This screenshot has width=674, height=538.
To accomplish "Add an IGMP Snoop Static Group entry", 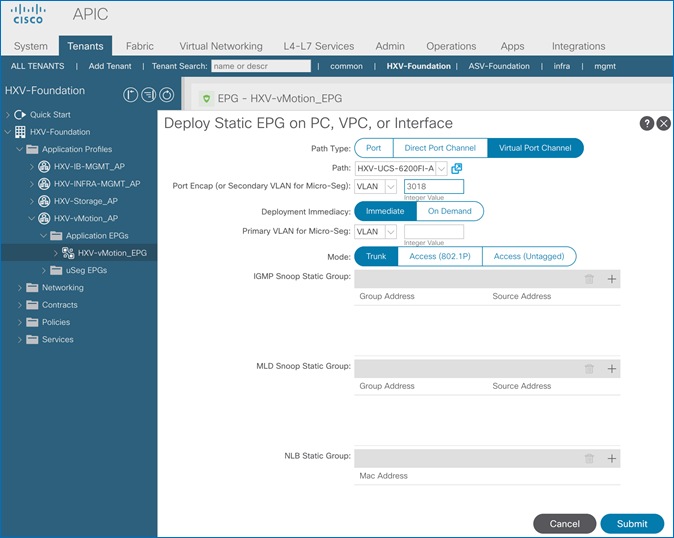I will tap(611, 279).
